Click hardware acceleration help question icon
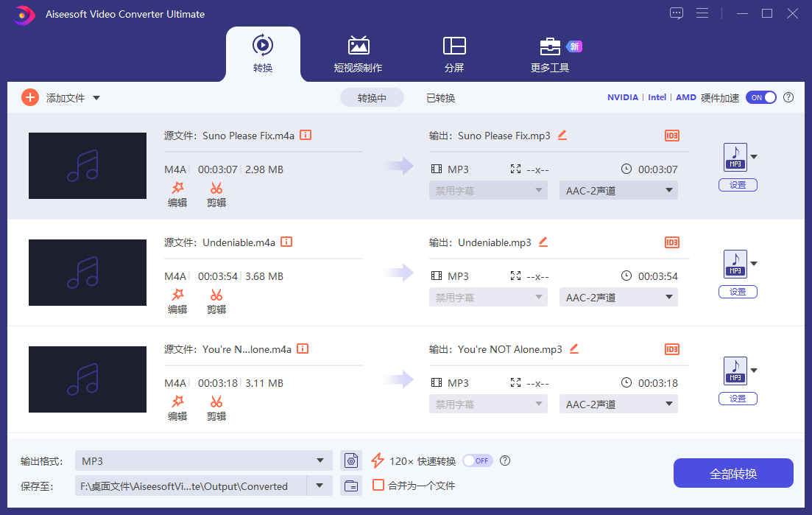The height and width of the screenshot is (515, 812). point(788,97)
